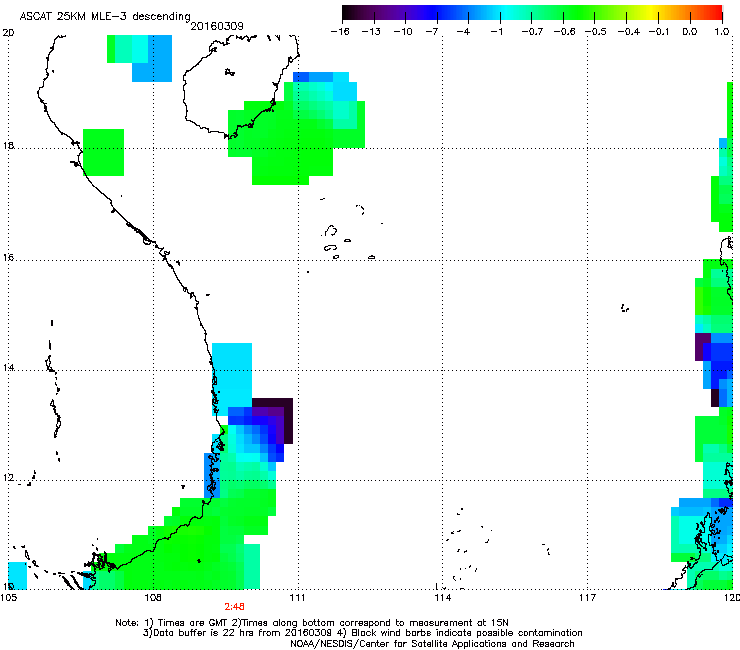Click the red 2:48 time label
740x650 pixels.
click(x=235, y=607)
